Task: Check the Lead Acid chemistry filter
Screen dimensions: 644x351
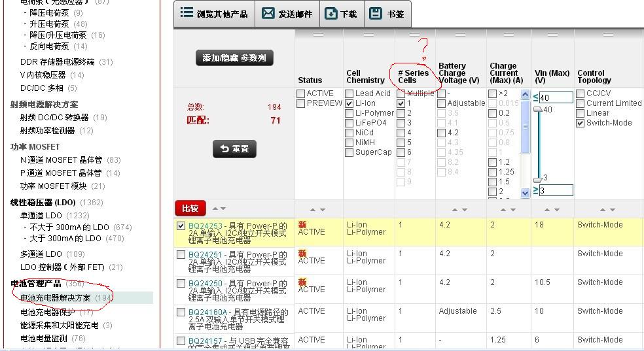Action: pos(349,93)
